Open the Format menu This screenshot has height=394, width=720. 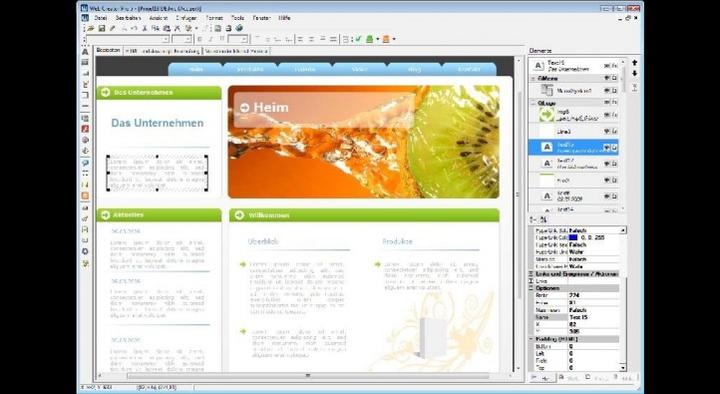[x=214, y=18]
